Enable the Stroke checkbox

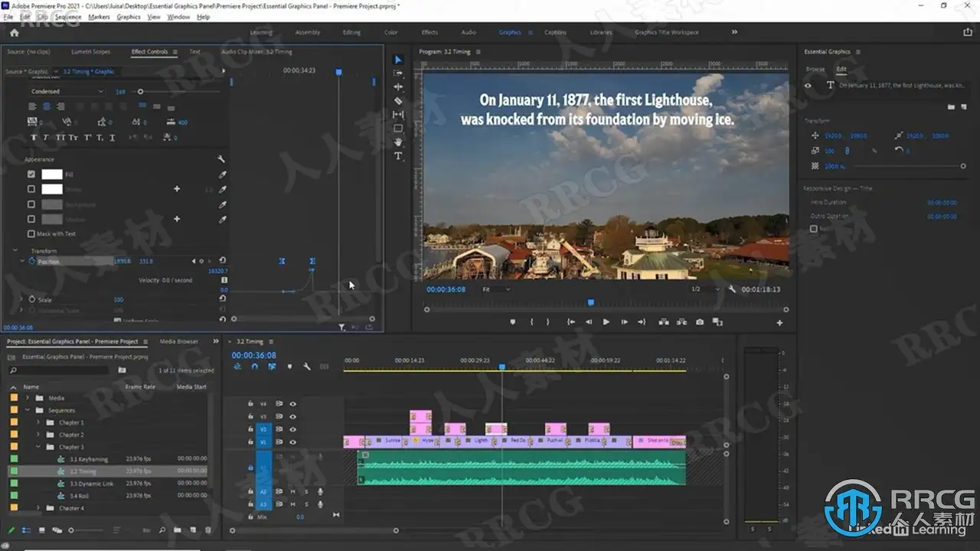pyautogui.click(x=31, y=189)
